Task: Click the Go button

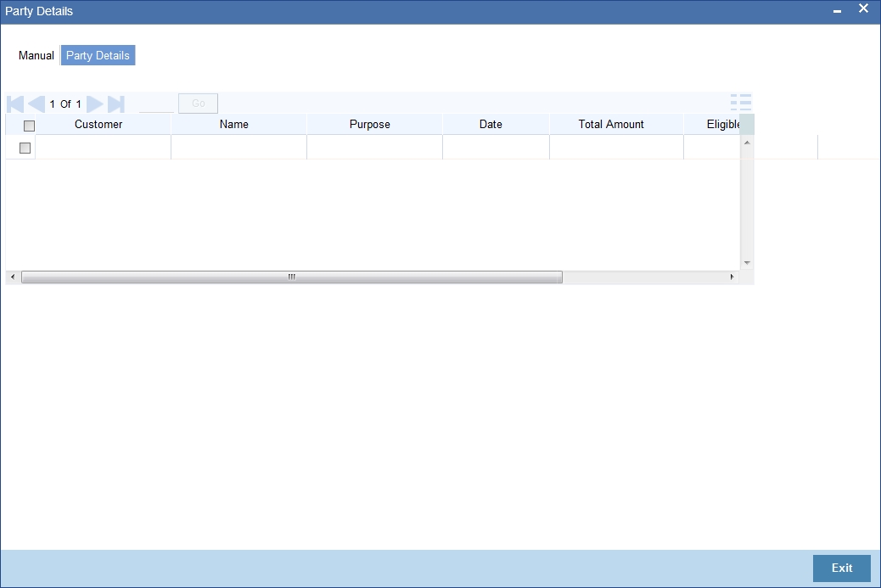Action: tap(198, 104)
